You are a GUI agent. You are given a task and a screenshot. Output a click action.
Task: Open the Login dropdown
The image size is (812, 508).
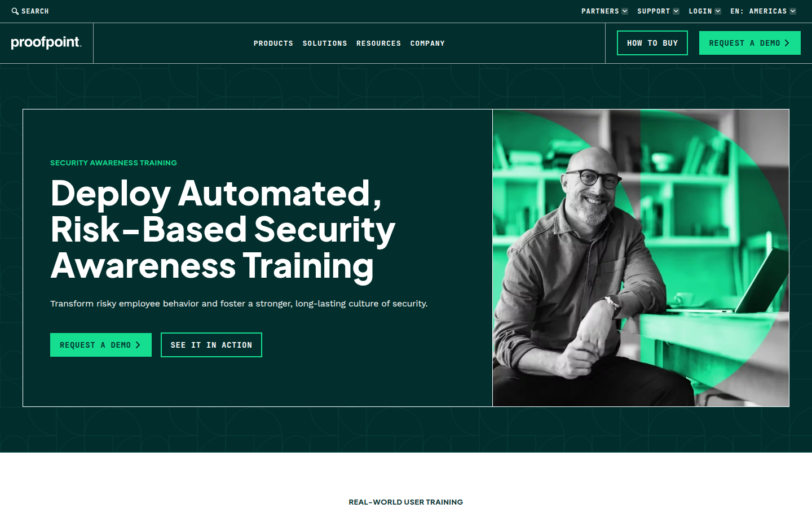click(705, 11)
